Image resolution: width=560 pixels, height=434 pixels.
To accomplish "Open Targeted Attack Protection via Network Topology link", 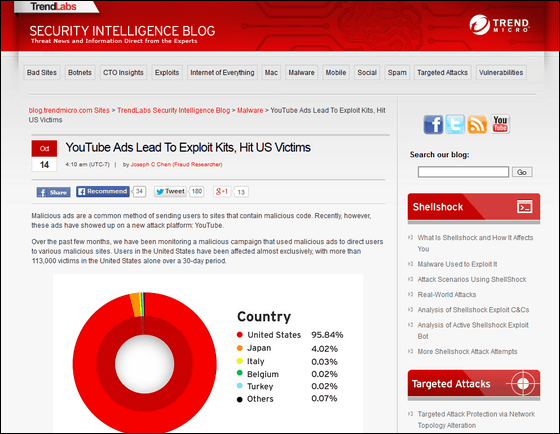I will [x=476, y=420].
